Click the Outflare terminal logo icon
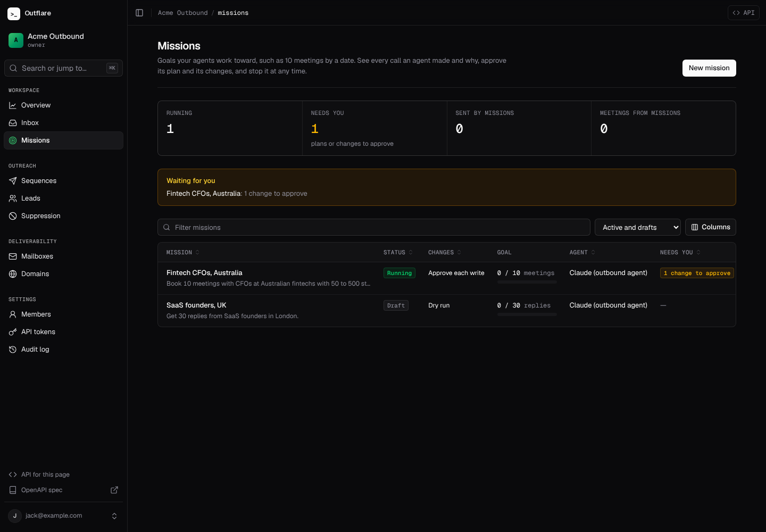The image size is (766, 532). 14,13
